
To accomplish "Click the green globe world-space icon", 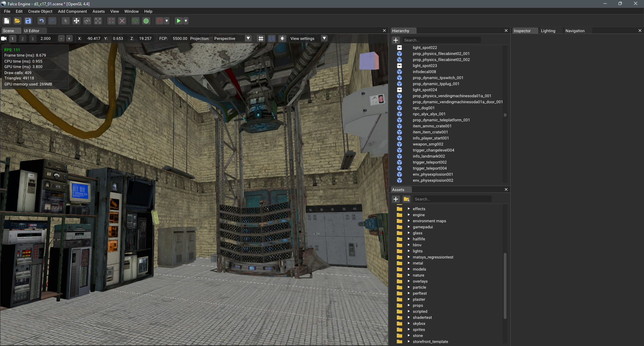I will click(x=146, y=21).
